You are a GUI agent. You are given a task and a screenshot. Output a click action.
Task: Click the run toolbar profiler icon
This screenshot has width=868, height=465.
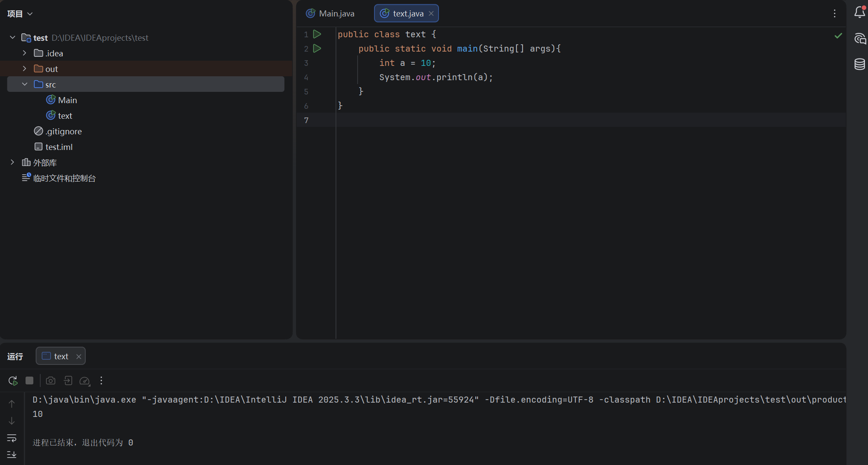pyautogui.click(x=85, y=381)
